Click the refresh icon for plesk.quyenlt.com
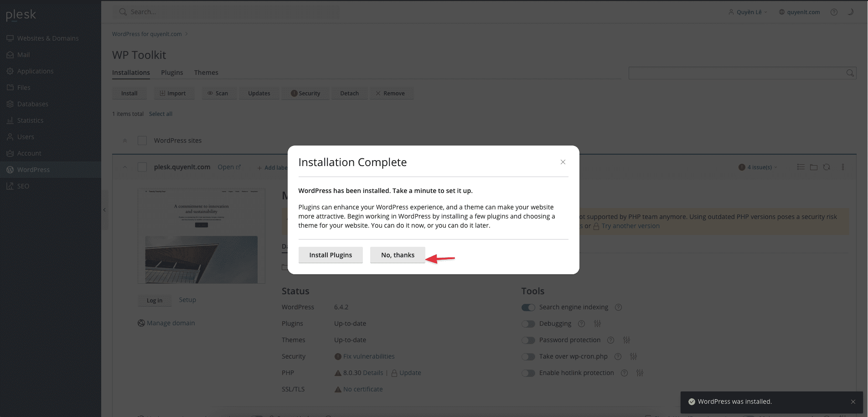Image resolution: width=868 pixels, height=417 pixels. point(827,167)
